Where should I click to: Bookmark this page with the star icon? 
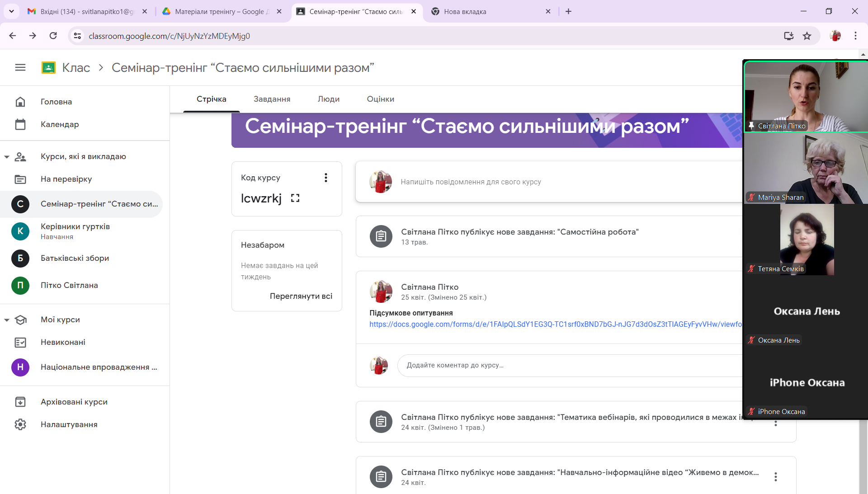coord(807,36)
